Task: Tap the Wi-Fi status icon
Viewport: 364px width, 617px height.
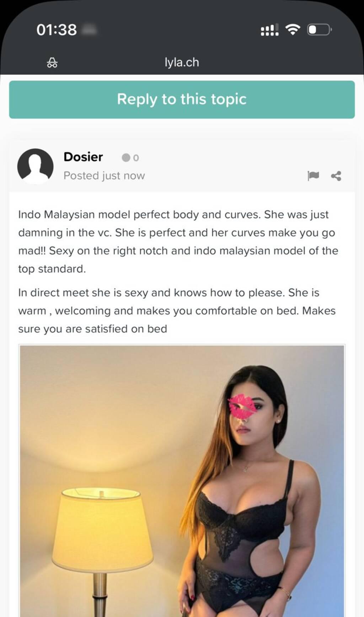Action: click(x=293, y=29)
